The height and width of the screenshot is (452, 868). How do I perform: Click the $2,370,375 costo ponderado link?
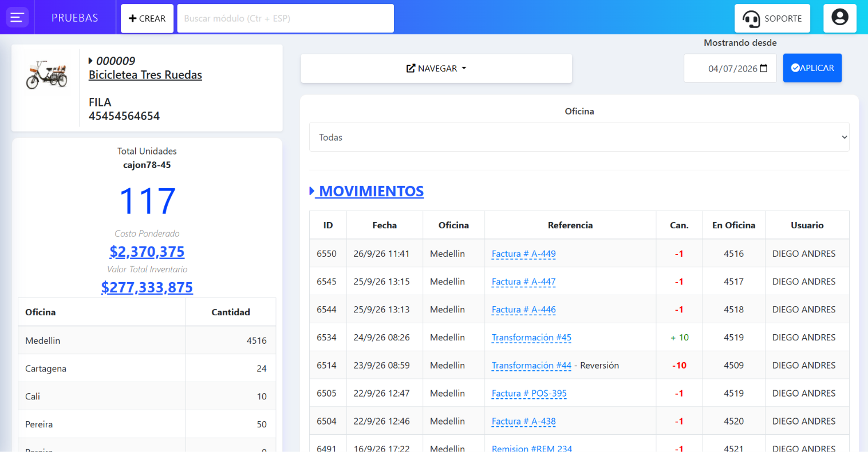click(x=147, y=252)
